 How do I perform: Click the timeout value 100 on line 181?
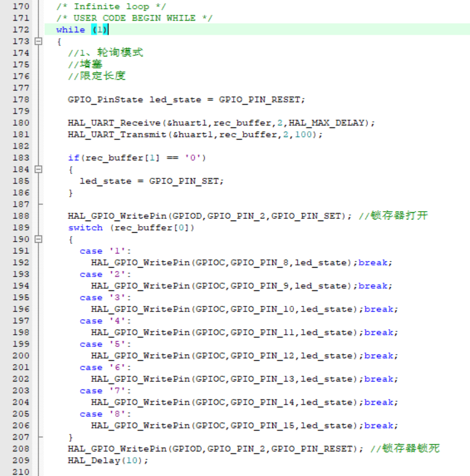tap(303, 135)
